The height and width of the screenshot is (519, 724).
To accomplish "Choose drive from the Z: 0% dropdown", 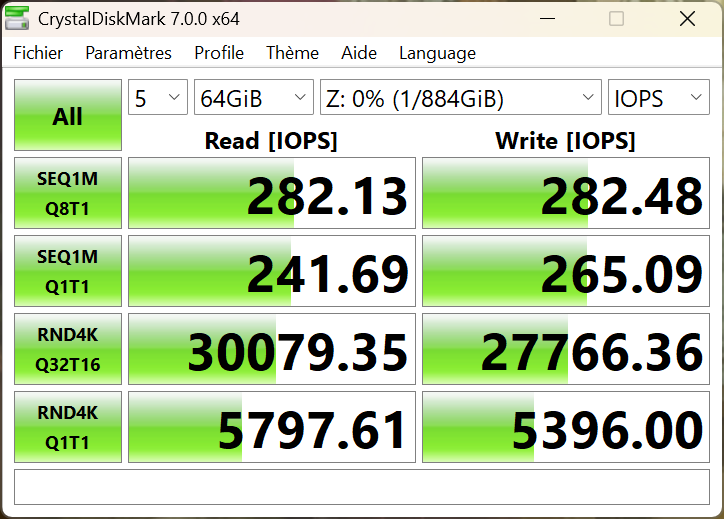I will [460, 98].
